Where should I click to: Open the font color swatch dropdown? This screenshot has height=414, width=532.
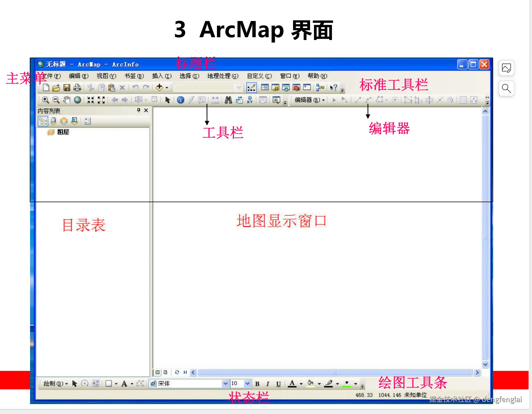coord(301,383)
